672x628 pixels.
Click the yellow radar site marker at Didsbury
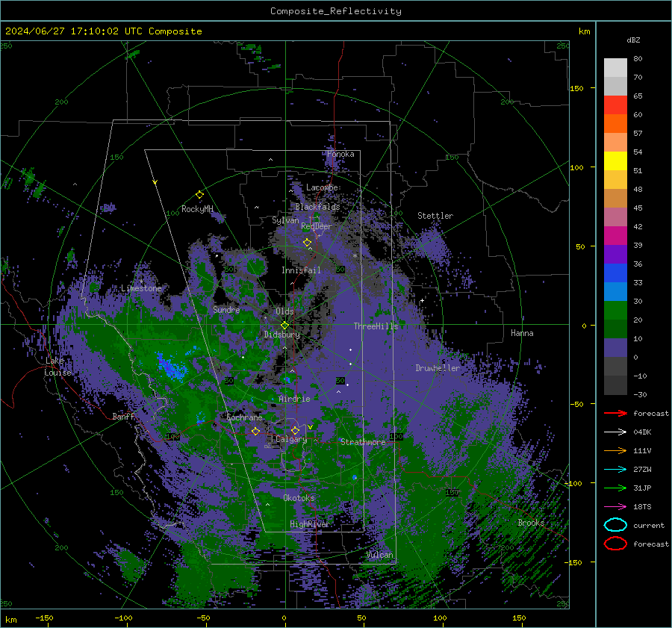point(284,326)
